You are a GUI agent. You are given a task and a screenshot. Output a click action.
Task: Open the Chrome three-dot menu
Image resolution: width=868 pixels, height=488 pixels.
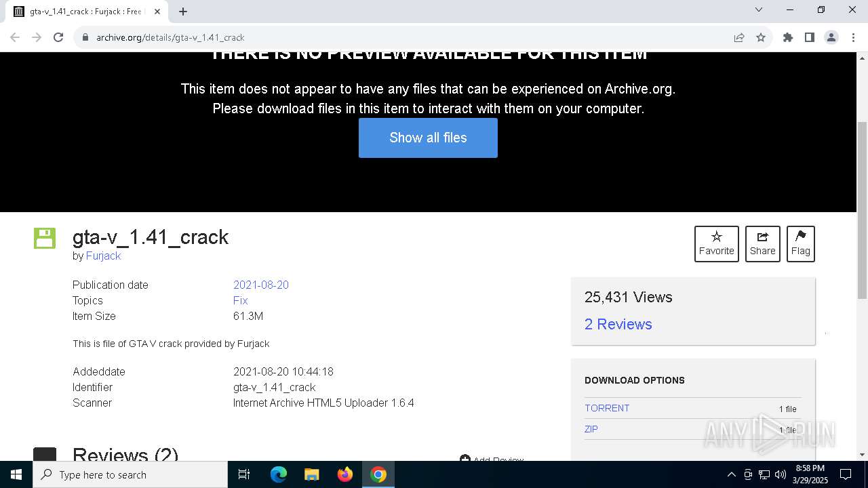[852, 37]
